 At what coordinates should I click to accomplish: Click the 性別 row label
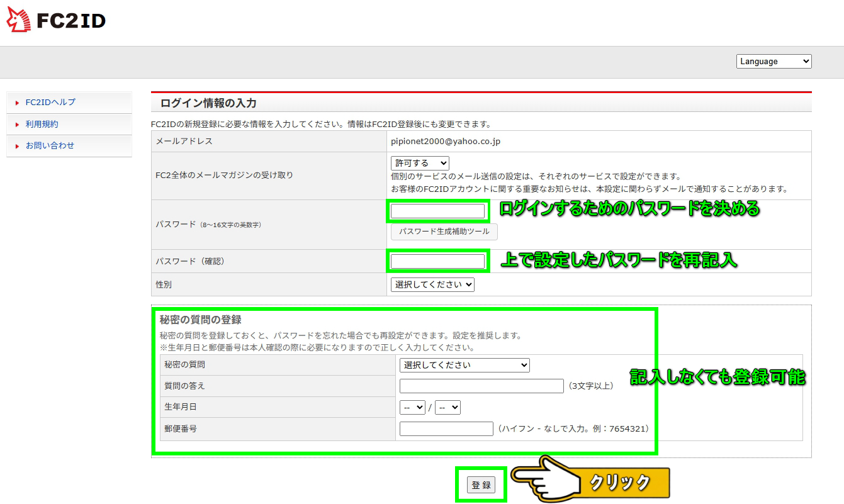[164, 284]
